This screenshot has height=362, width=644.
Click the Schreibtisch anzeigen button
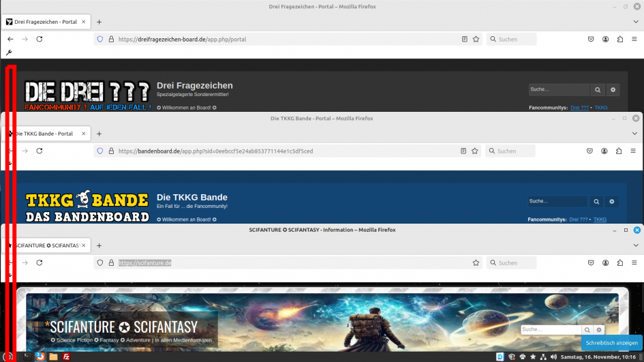point(611,343)
